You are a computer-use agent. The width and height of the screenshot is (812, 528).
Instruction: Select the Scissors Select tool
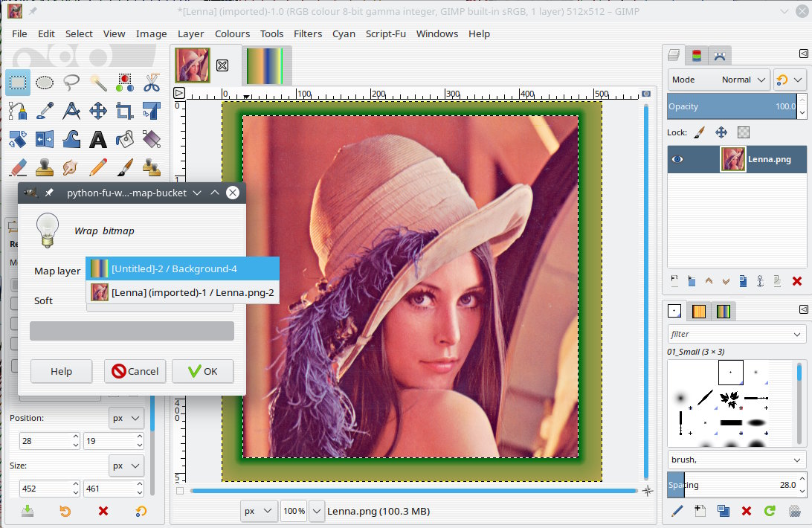[x=152, y=83]
